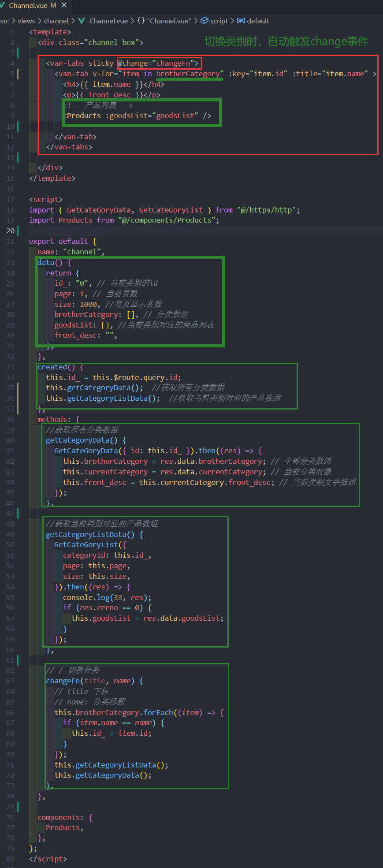Click export default on line 21
Viewport: 383px width, 868px height.
pyautogui.click(x=59, y=241)
